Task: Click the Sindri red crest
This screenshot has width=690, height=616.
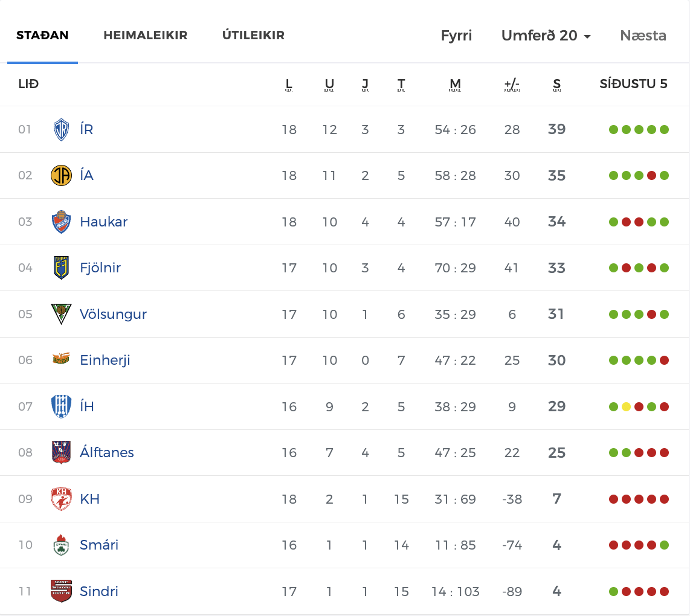Action: [61, 591]
